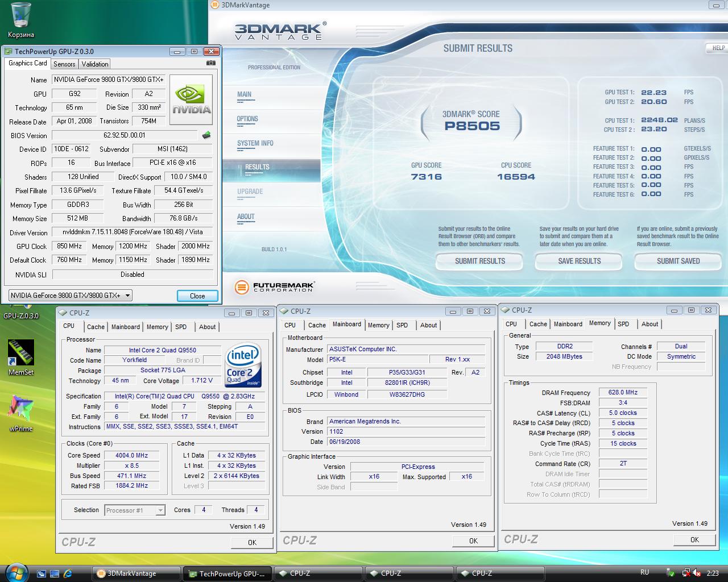Screen dimensions: 728x582
Task: Switch to Sensors tab in GPU-Z
Action: [64, 64]
